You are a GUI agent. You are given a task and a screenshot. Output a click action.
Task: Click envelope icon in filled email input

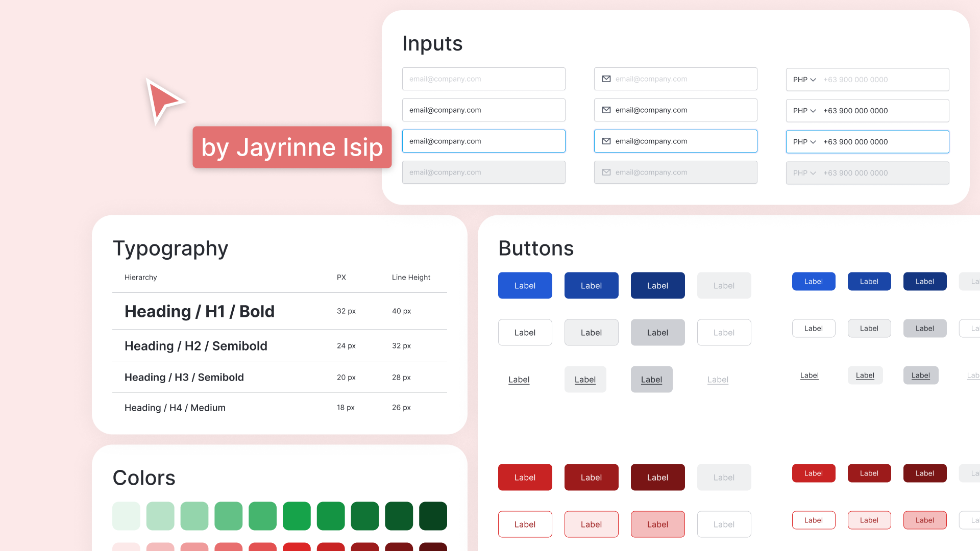[x=606, y=110]
